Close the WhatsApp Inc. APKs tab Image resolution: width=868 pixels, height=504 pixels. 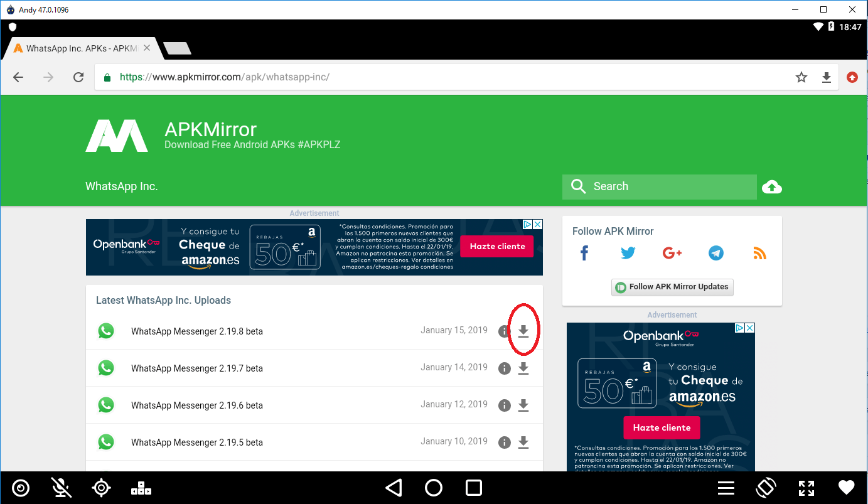(147, 48)
